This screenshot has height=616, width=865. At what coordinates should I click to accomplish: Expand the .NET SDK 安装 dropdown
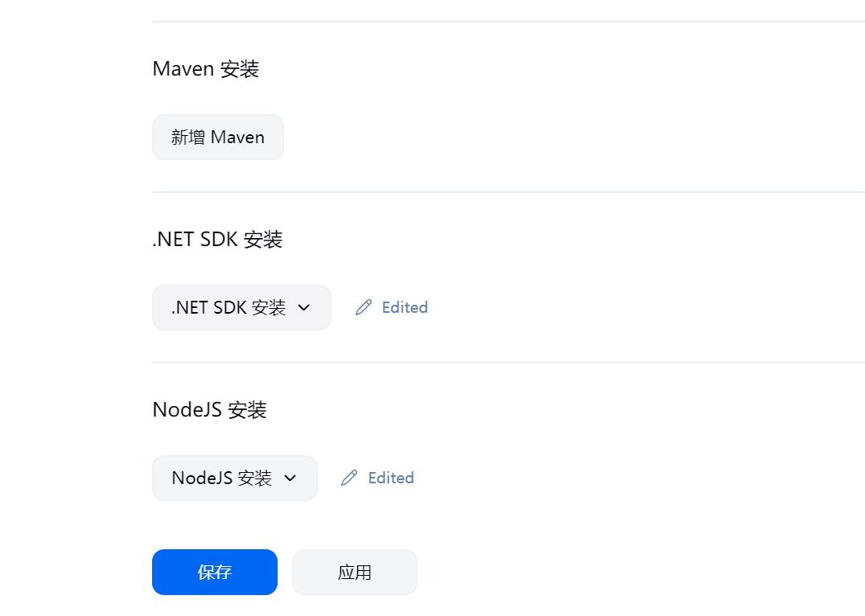point(241,307)
